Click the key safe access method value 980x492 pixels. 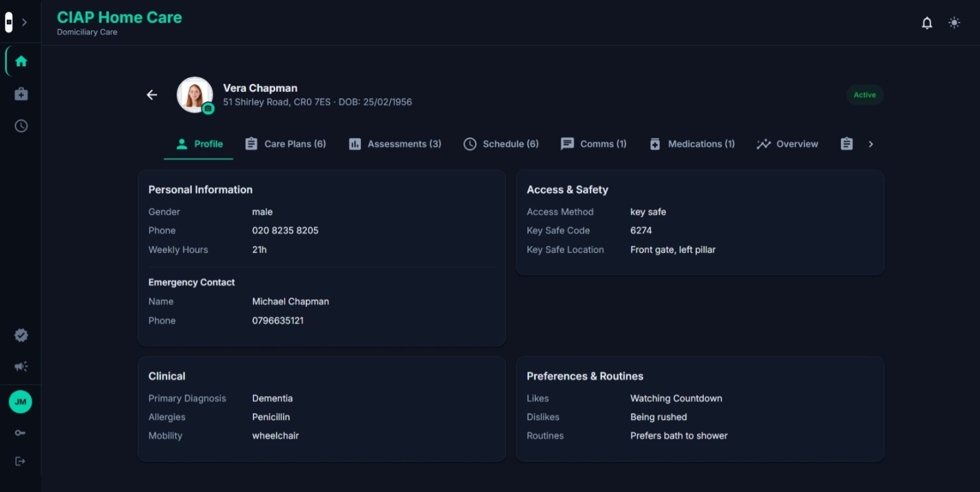point(648,212)
